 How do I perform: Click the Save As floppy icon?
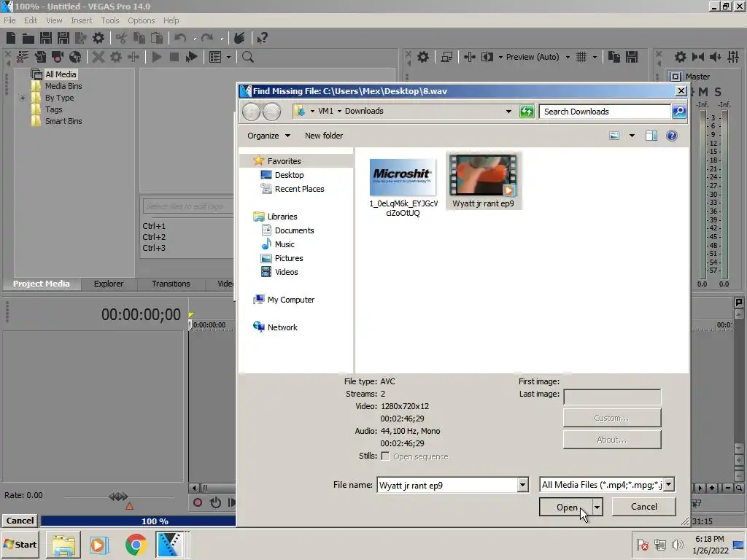[x=63, y=38]
